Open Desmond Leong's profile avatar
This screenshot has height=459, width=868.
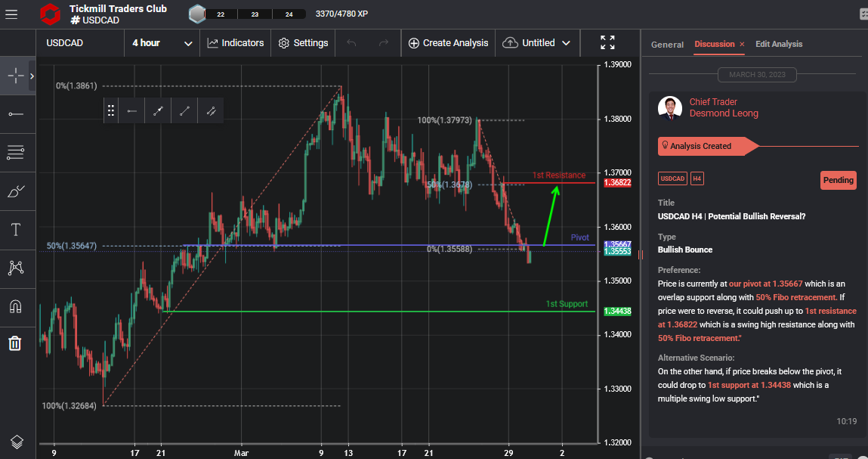tap(670, 108)
